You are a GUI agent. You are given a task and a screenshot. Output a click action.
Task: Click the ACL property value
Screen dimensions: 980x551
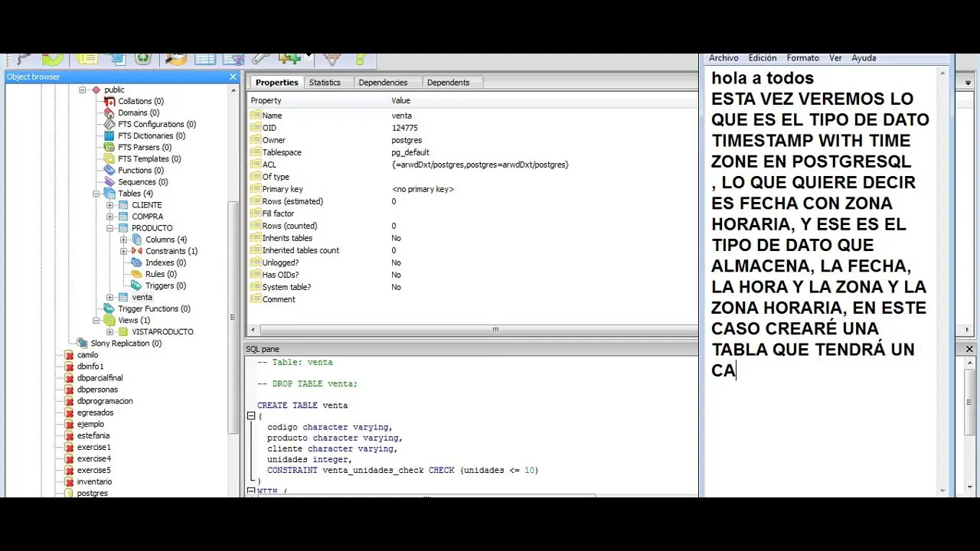(x=480, y=165)
